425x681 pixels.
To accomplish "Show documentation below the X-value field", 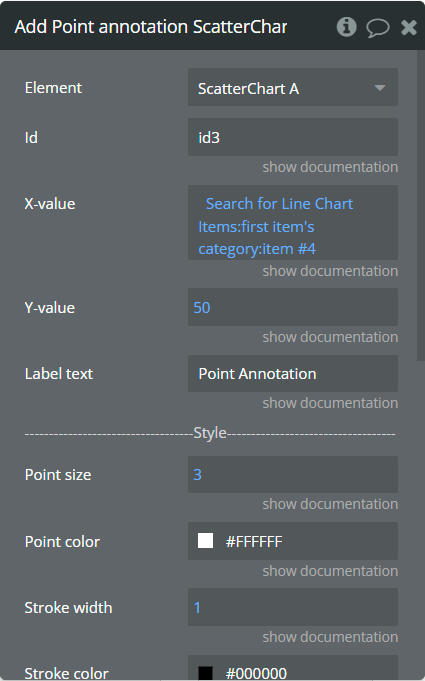I will click(x=330, y=271).
